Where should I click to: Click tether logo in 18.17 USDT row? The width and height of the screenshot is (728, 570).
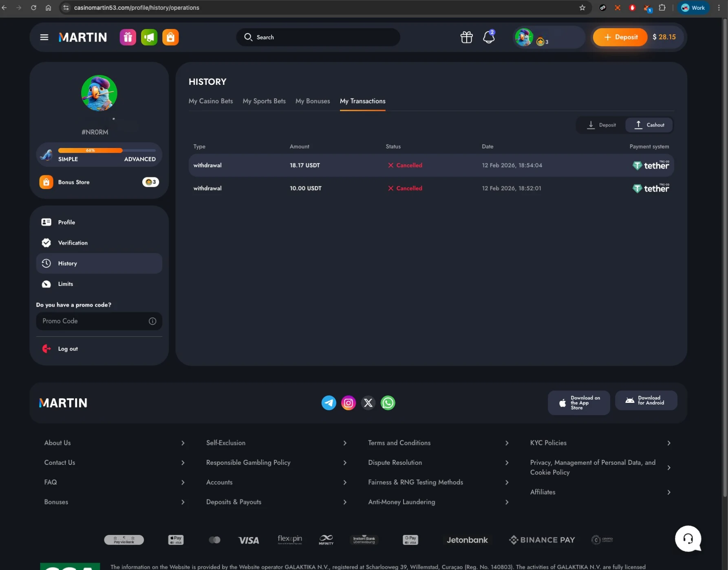click(x=651, y=165)
